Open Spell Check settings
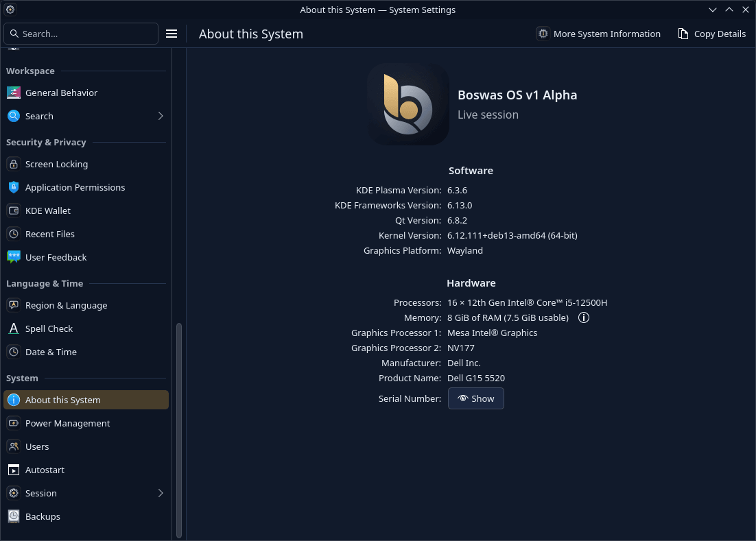The image size is (756, 541). click(86, 328)
